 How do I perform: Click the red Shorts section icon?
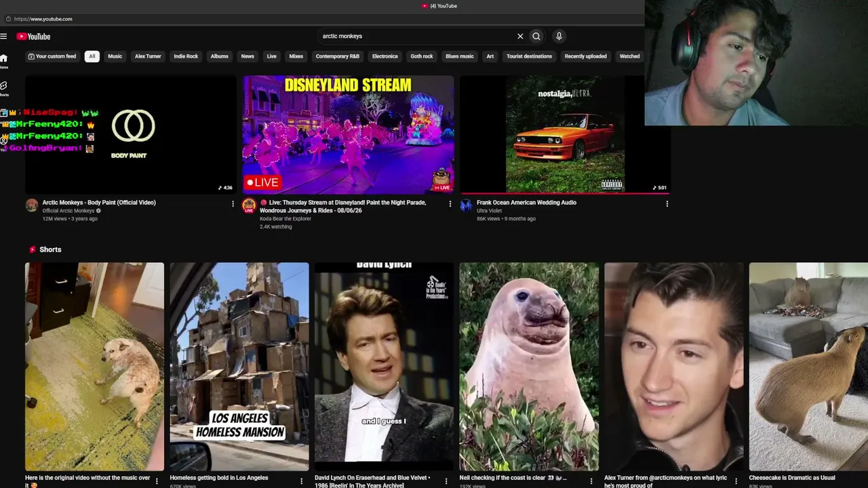point(32,249)
